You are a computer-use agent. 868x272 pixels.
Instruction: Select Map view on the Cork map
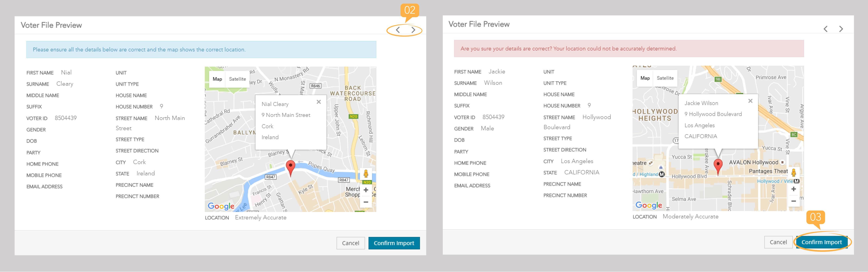(217, 79)
